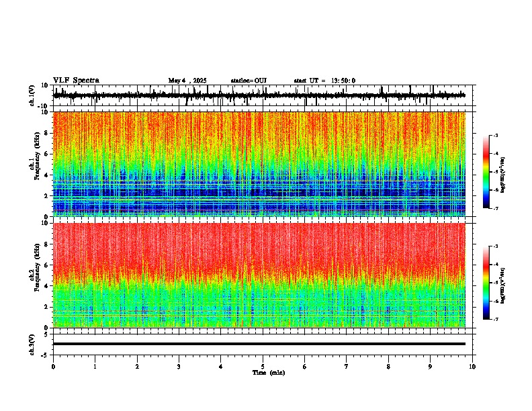532x411 pixels.
Task: Click the "ch.2 Frequency (kHz)" axis label
Action: coord(35,267)
